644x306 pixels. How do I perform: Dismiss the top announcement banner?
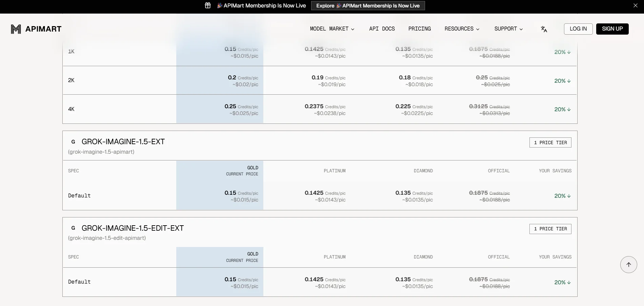[x=636, y=5]
